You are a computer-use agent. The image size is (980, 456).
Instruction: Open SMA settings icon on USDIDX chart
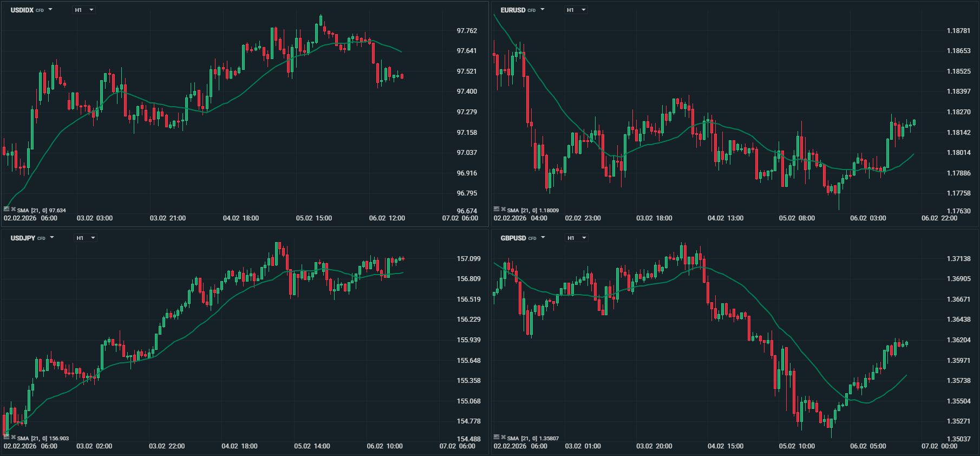pos(6,209)
